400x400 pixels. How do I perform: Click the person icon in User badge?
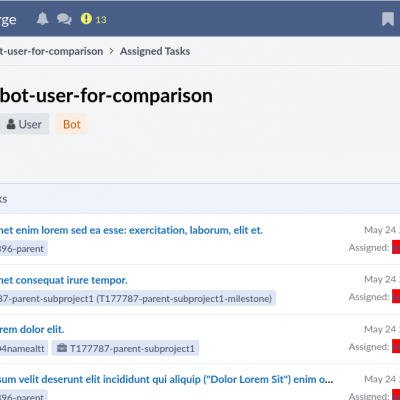pos(11,124)
